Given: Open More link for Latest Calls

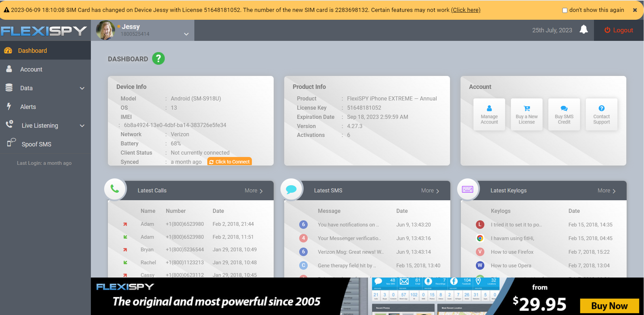Looking at the screenshot, I should [x=254, y=191].
